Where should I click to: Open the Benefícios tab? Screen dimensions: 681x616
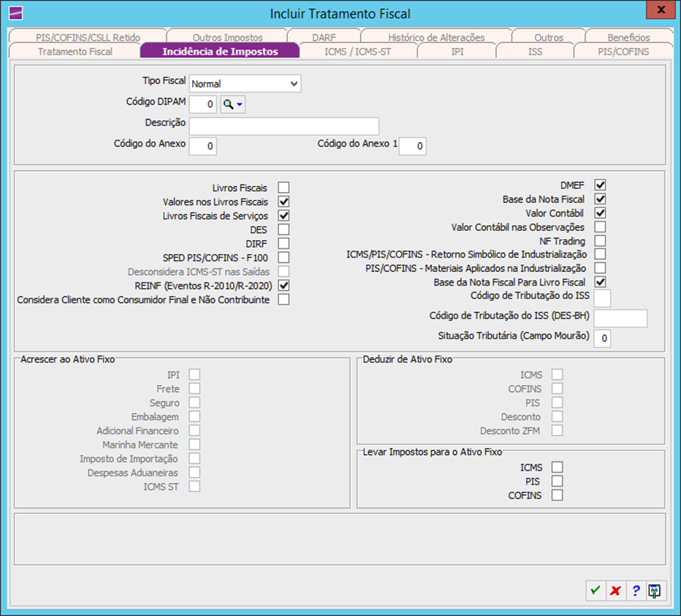click(629, 37)
